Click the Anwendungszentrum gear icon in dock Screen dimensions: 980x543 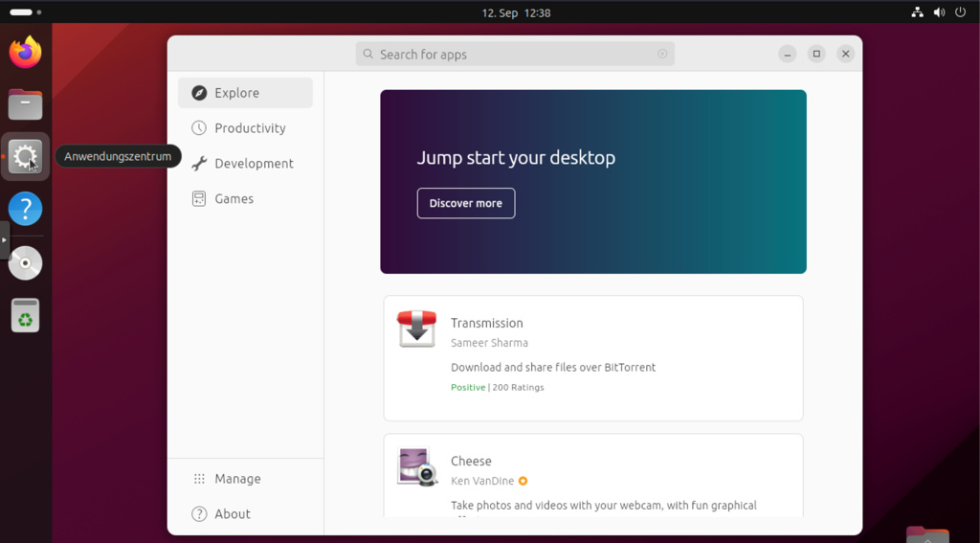(25, 156)
